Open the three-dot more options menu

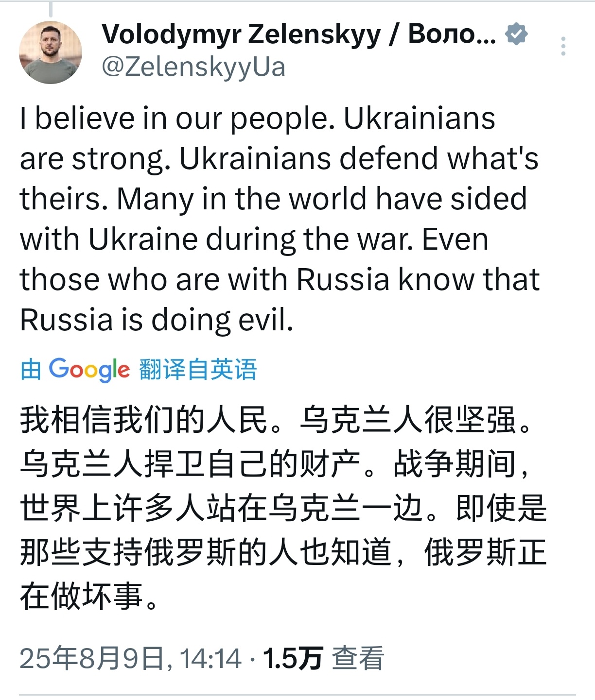[x=563, y=46]
